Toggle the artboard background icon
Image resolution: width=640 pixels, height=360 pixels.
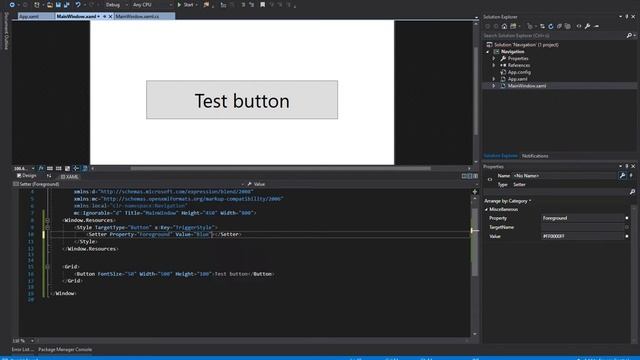pyautogui.click(x=67, y=168)
